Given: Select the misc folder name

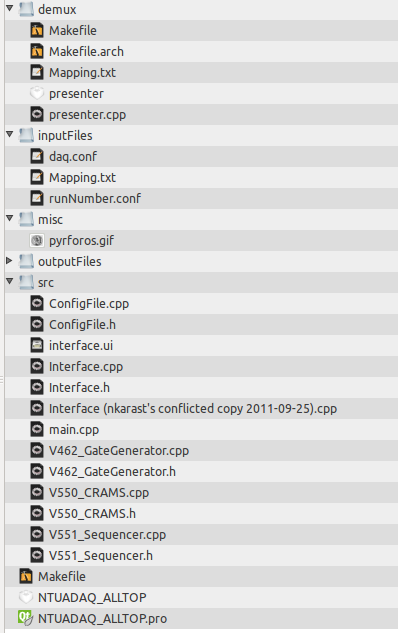Looking at the screenshot, I should pyautogui.click(x=50, y=219).
